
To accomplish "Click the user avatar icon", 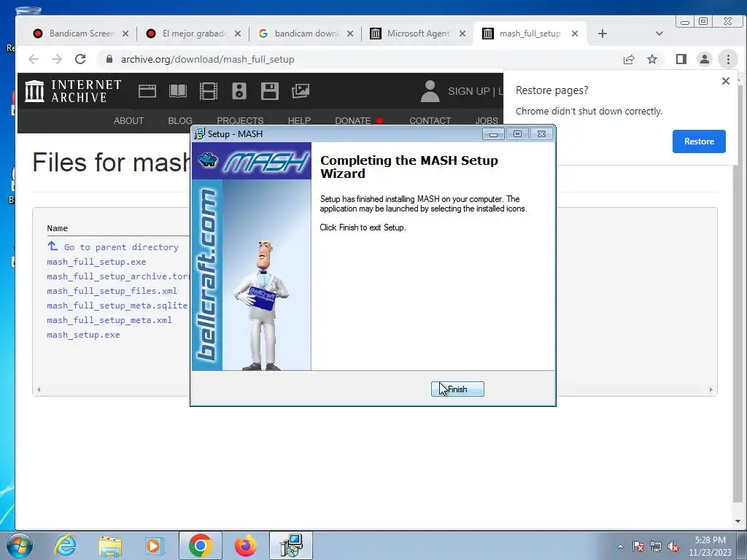I will (430, 91).
